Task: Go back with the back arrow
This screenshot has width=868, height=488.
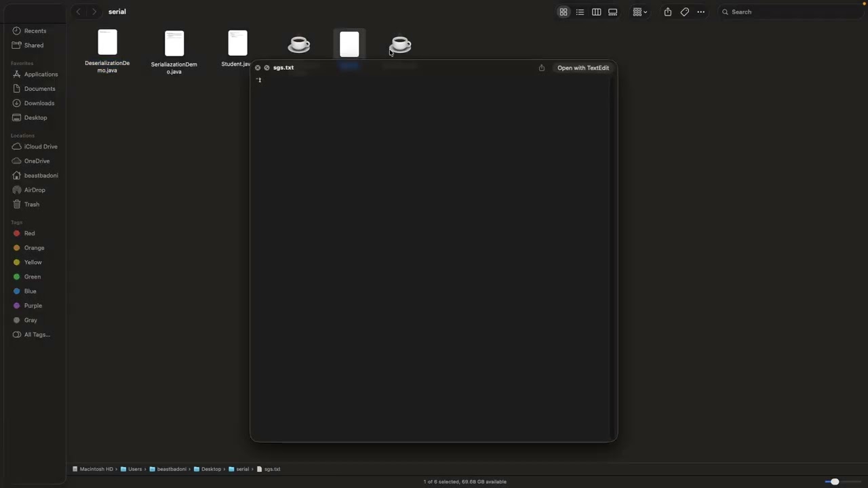Action: [78, 12]
